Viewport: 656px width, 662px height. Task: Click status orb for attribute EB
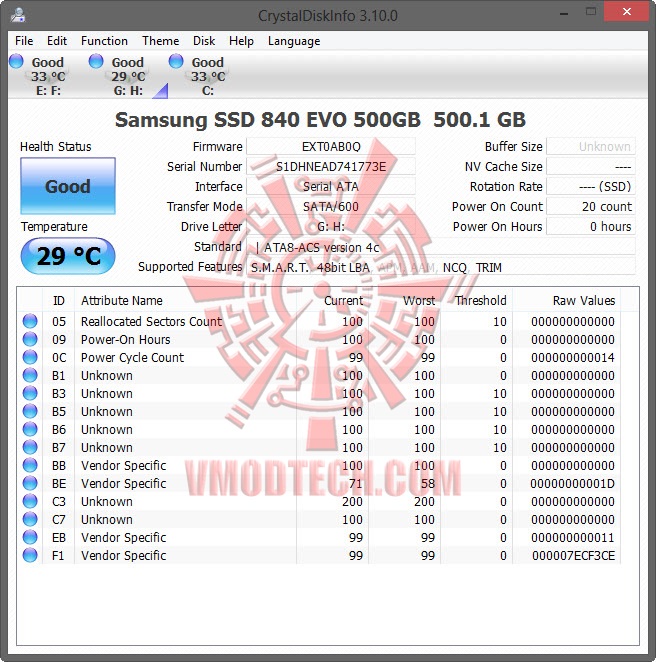click(x=30, y=537)
